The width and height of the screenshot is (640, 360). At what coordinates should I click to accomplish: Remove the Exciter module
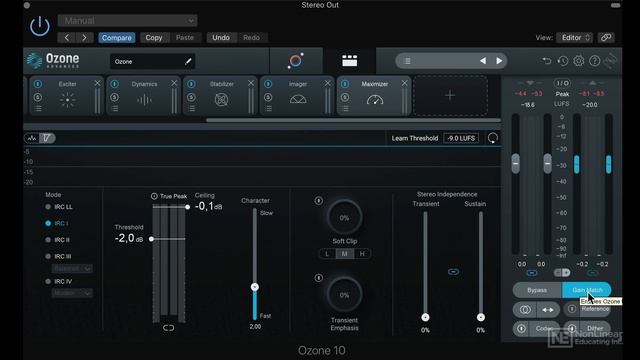click(97, 83)
